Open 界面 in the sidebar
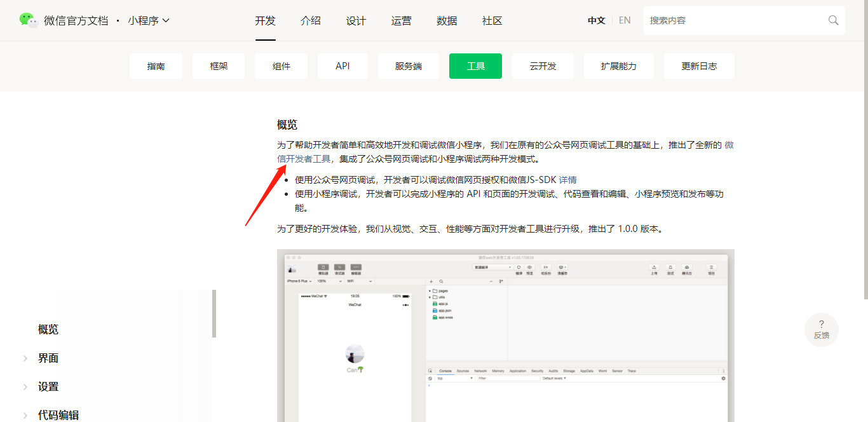This screenshot has width=868, height=422. [x=48, y=358]
